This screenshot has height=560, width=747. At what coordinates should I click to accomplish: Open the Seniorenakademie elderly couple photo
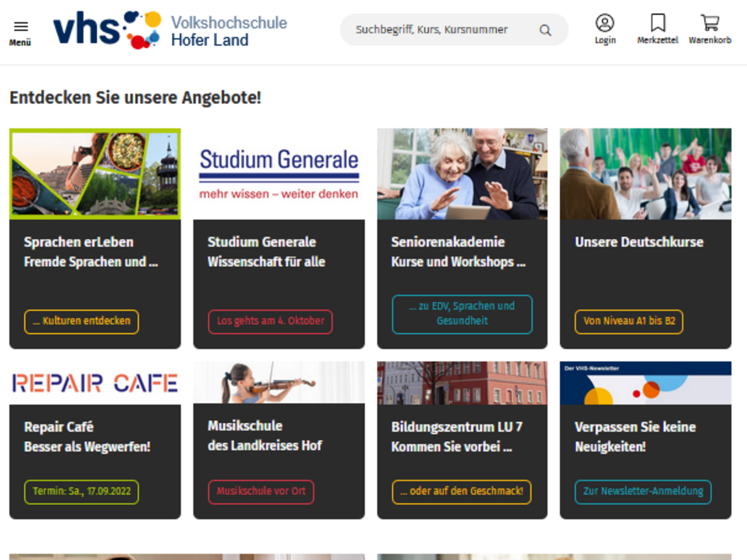pyautogui.click(x=462, y=174)
